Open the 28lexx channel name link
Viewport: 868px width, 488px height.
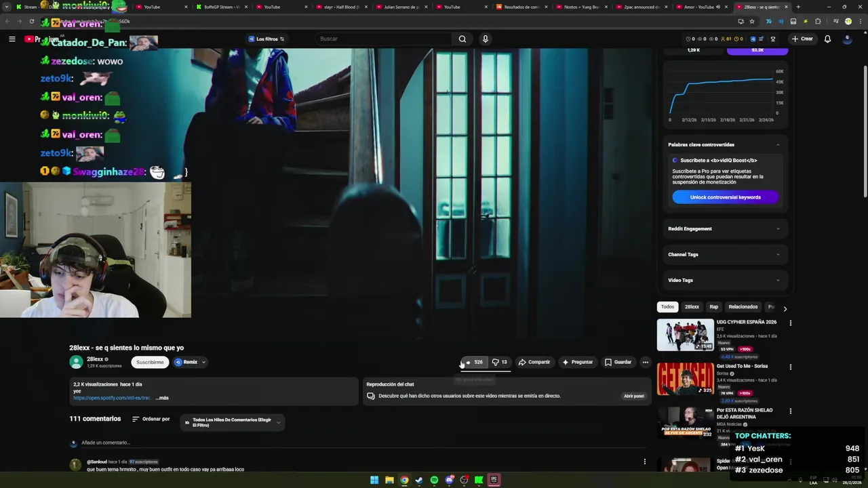[95, 359]
